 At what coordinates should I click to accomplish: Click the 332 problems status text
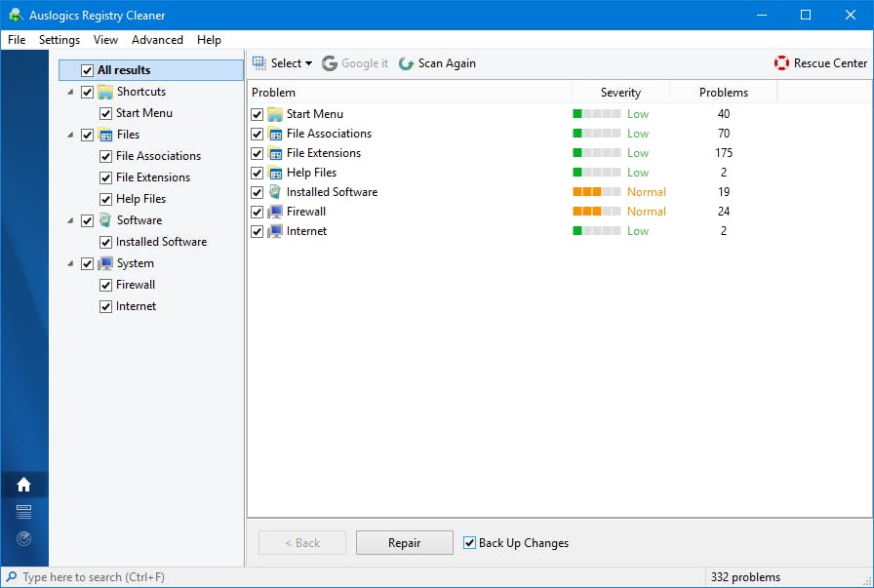pos(745,577)
